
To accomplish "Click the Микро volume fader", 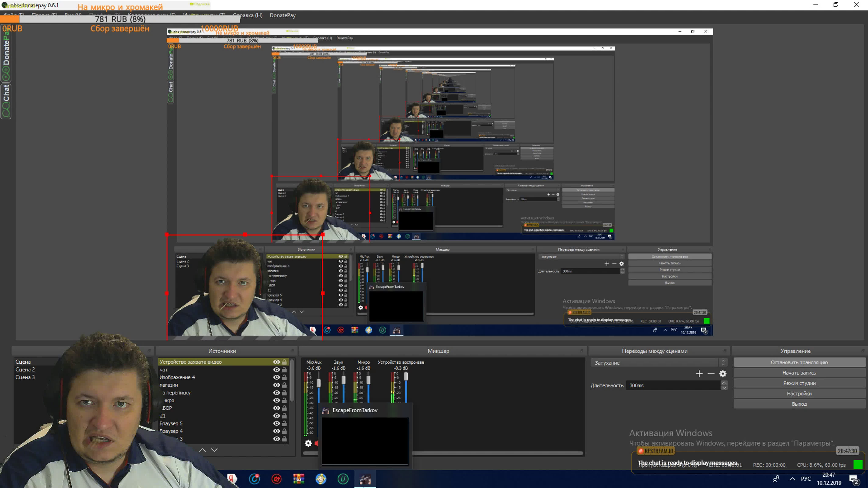I will [368, 380].
